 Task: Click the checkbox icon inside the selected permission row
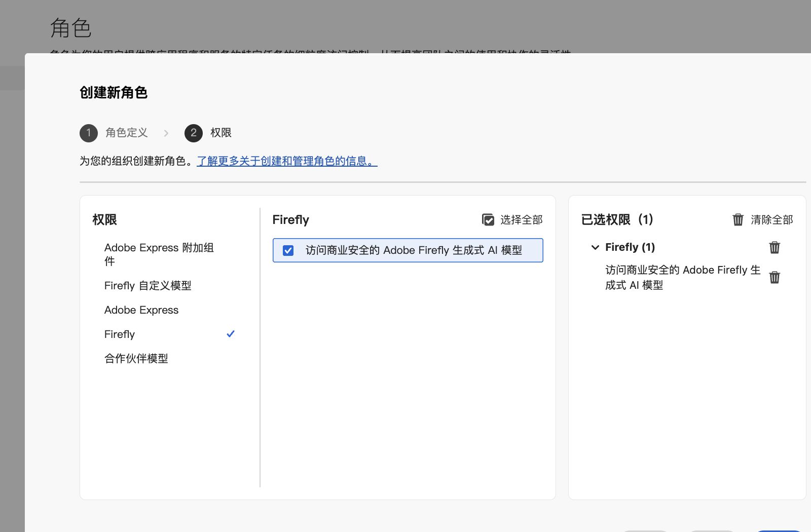[x=288, y=250]
